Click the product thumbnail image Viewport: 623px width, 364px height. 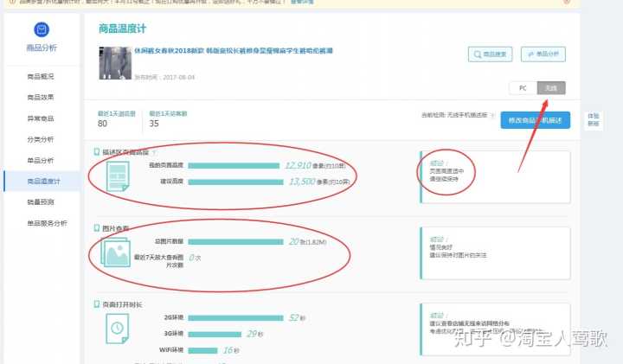click(115, 63)
